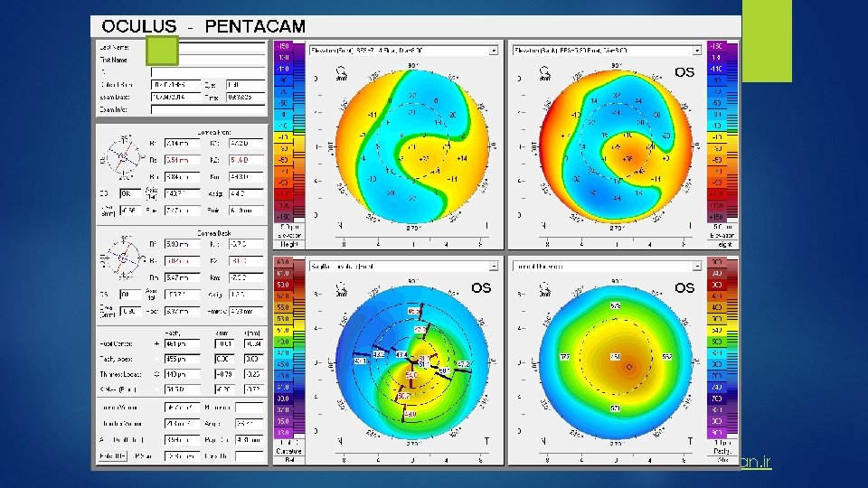Click the Cornea Front Km value
This screenshot has height=488, width=868.
246,176
